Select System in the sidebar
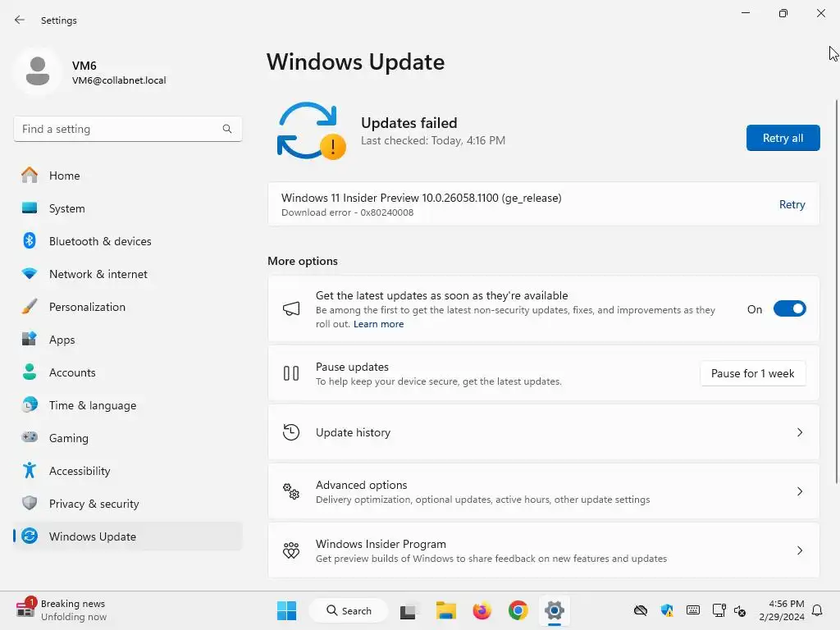 pos(127,208)
